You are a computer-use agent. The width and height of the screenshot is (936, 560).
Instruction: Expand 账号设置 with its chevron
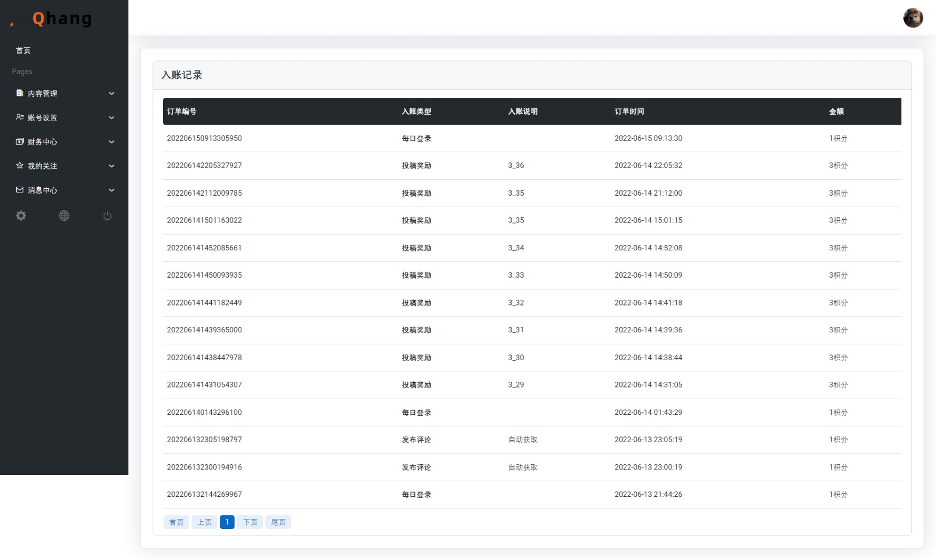tap(111, 118)
